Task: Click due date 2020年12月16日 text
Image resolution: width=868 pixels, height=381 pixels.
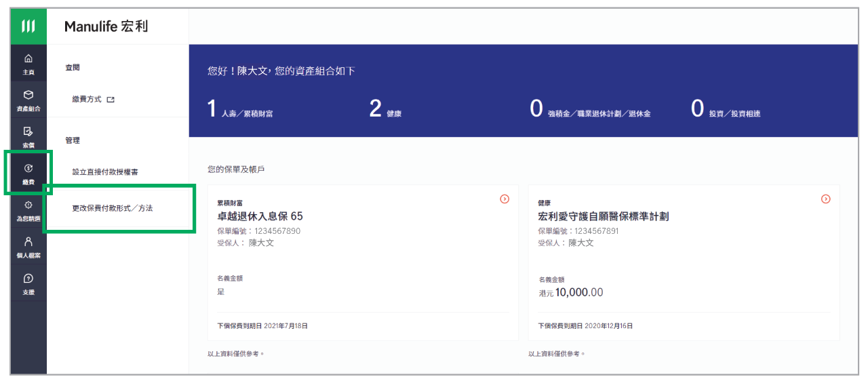Action: [x=608, y=326]
